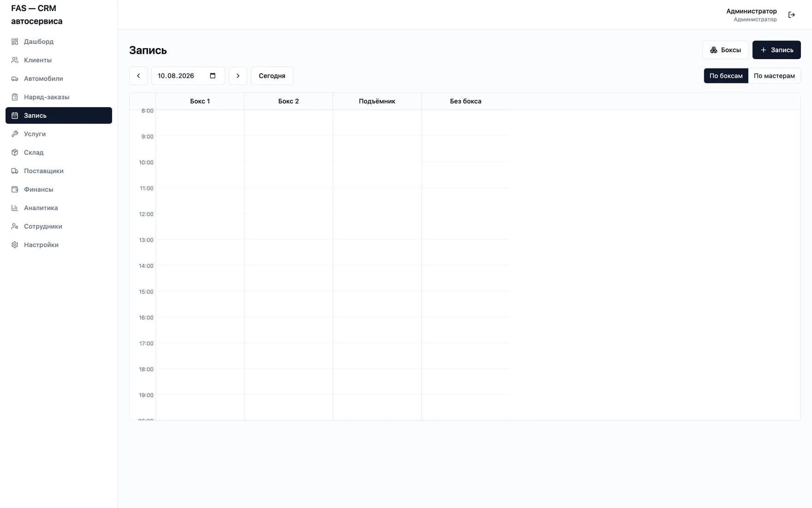The height and width of the screenshot is (508, 812).
Task: Click the Дашборд grid icon
Action: [x=15, y=42]
